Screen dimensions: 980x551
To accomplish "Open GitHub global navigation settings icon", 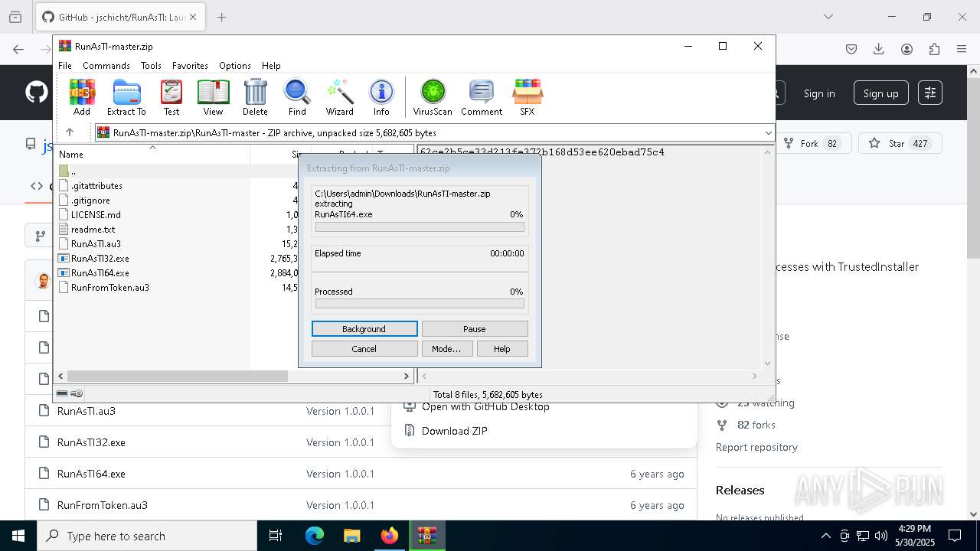I will (930, 93).
